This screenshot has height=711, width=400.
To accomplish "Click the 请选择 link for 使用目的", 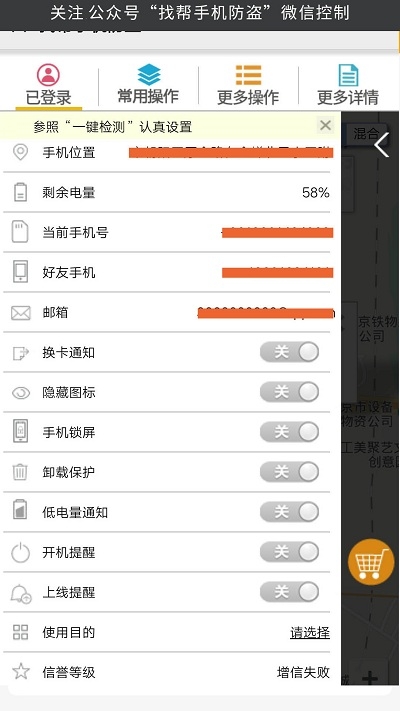I will point(310,632).
